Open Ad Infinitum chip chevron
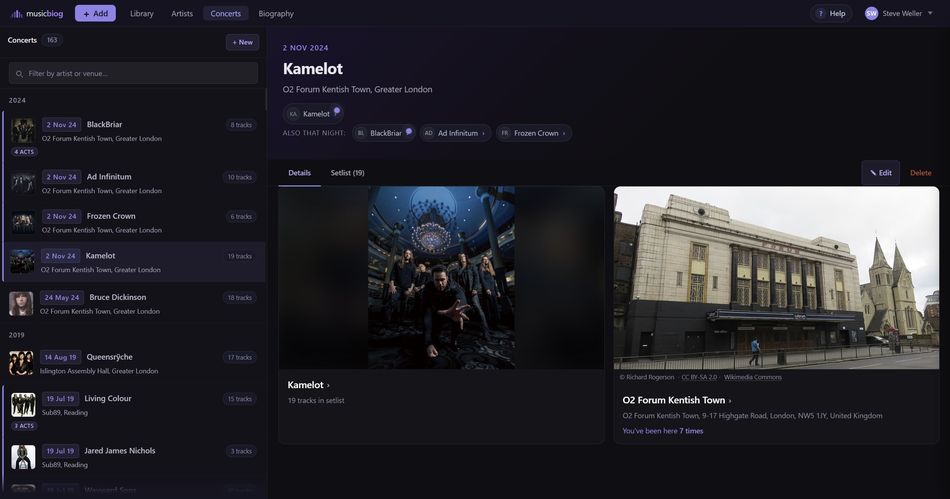 point(483,133)
